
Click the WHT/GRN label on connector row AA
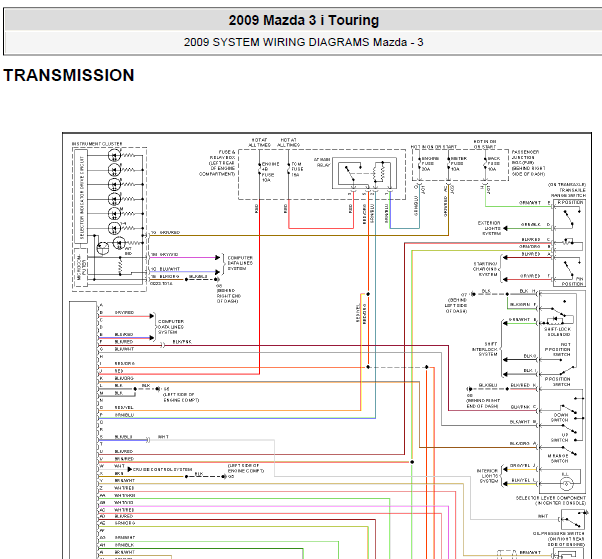tap(125, 495)
